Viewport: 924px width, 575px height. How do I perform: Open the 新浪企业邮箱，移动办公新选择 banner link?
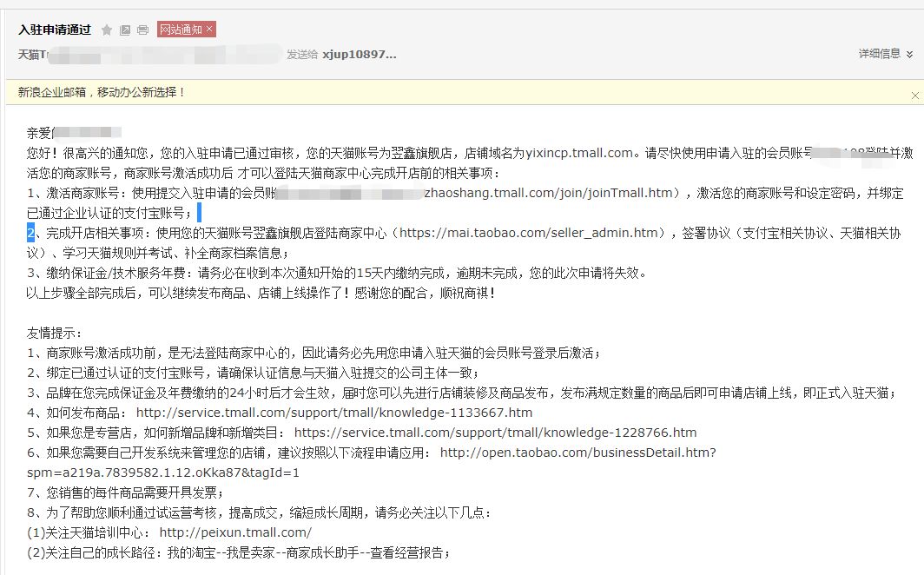point(102,92)
